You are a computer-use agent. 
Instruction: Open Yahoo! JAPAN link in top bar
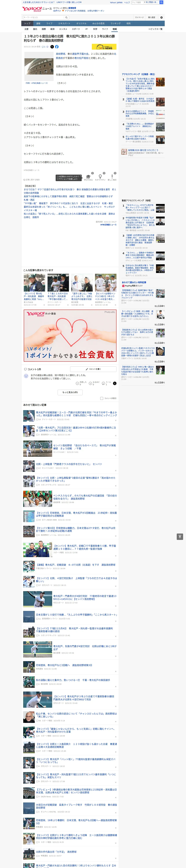116,2
